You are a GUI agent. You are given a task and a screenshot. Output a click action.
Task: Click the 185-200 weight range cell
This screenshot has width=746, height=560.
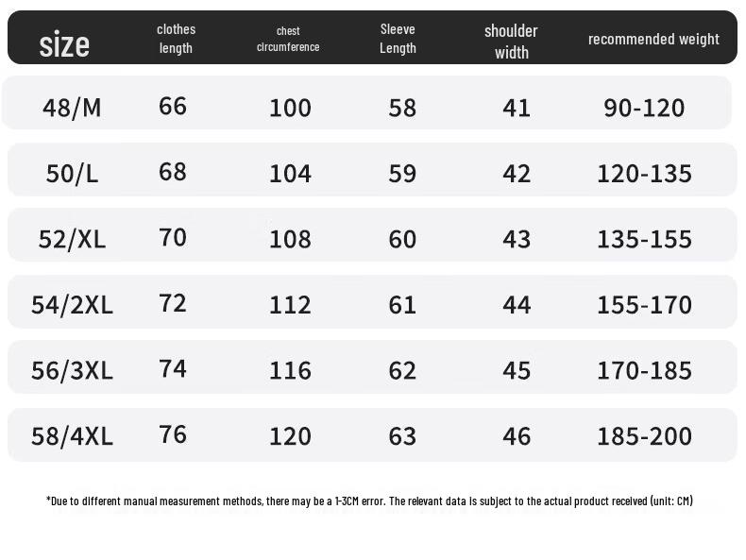click(644, 436)
